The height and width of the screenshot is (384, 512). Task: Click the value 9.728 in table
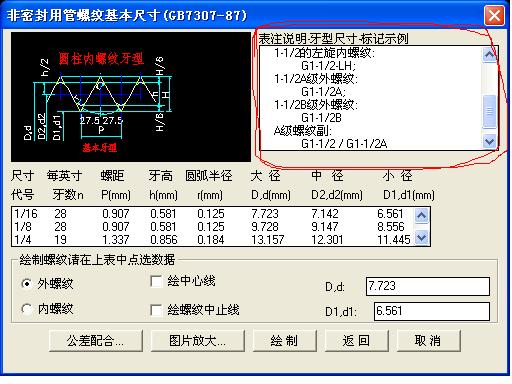(x=265, y=227)
